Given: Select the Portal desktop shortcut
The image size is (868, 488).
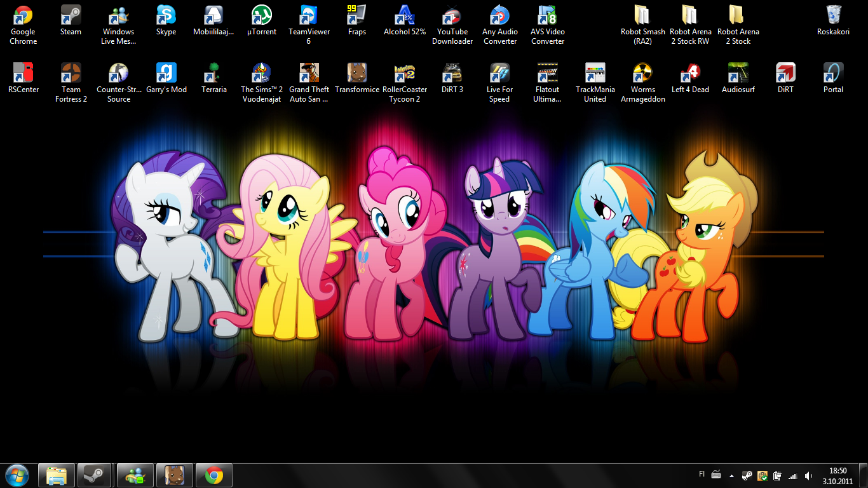Looking at the screenshot, I should click(x=834, y=78).
